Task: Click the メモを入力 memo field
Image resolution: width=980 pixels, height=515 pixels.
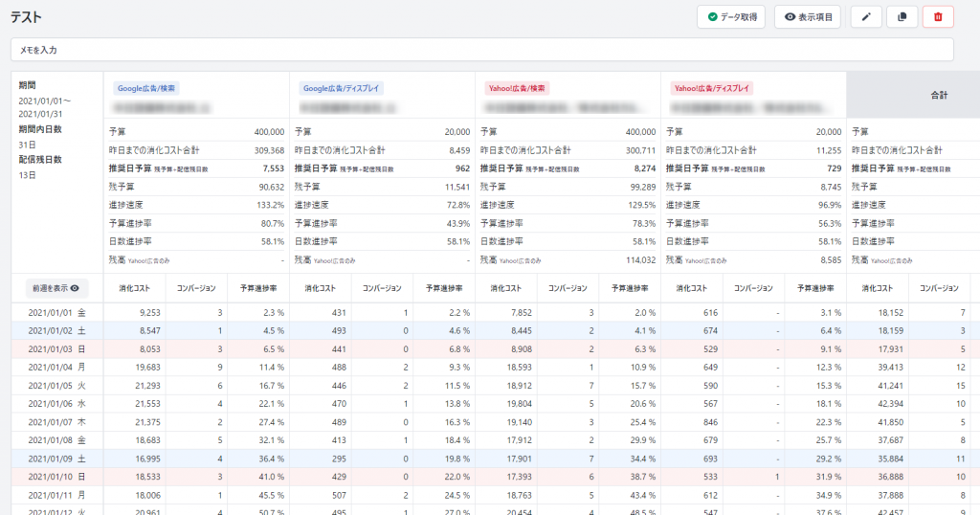Action: pyautogui.click(x=482, y=50)
